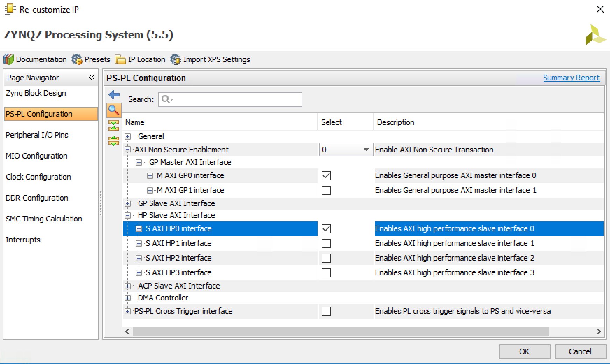Expand the GP Slave AXI Interface node
The image size is (610, 364).
[128, 204]
